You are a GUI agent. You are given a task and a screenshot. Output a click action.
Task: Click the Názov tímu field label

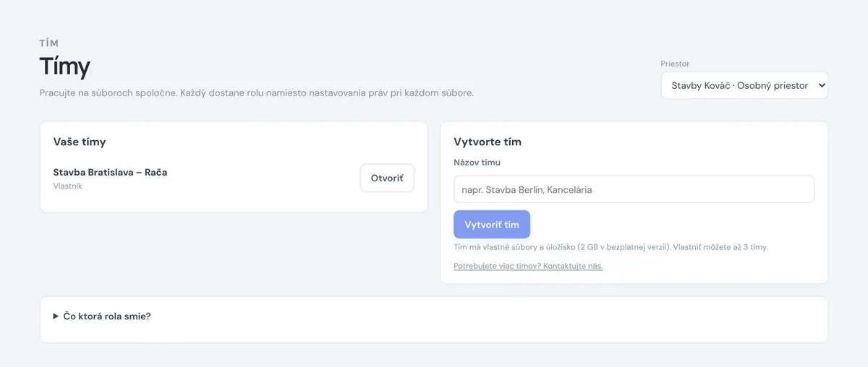(477, 163)
